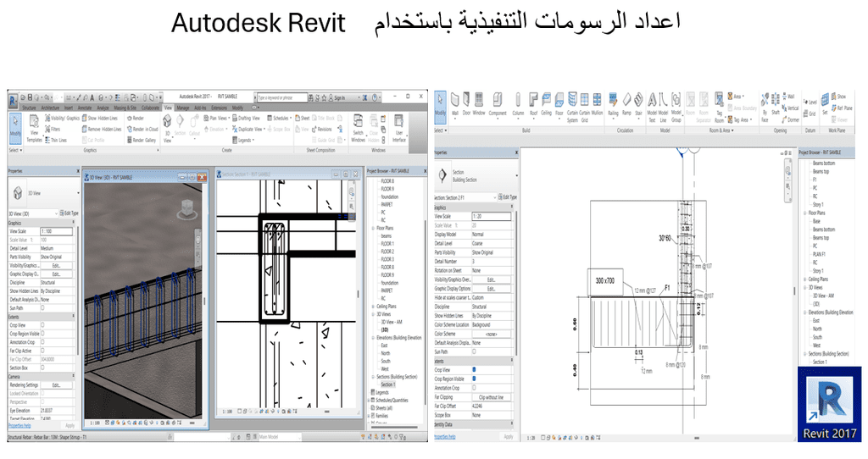
Task: Click Remove Hidden Lines tool
Action: point(102,129)
